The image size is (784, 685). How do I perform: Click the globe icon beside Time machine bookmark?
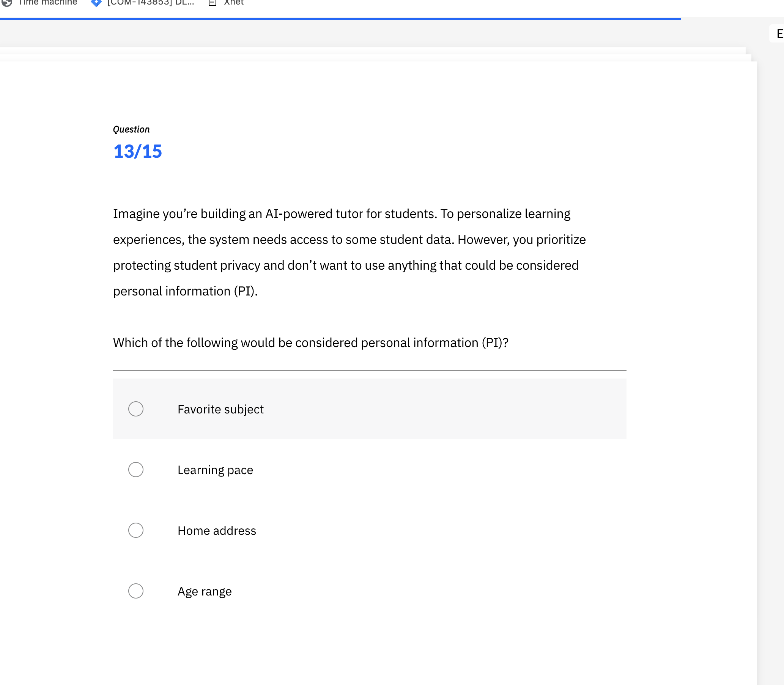point(7,2)
